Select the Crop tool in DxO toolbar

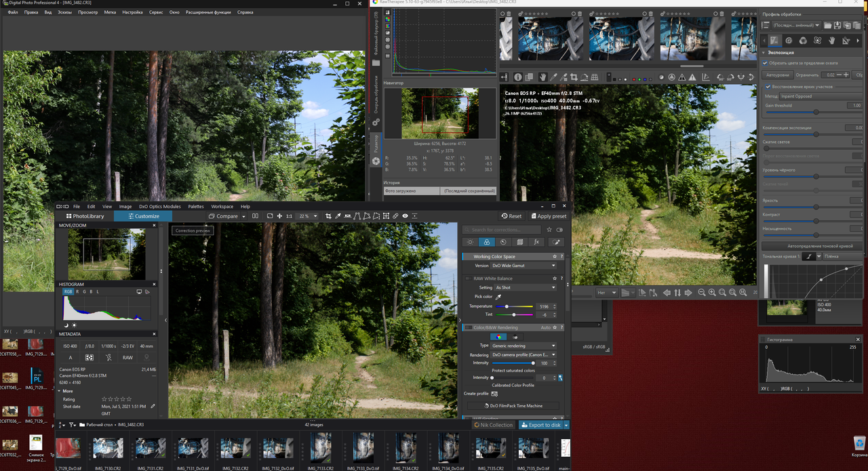click(328, 216)
